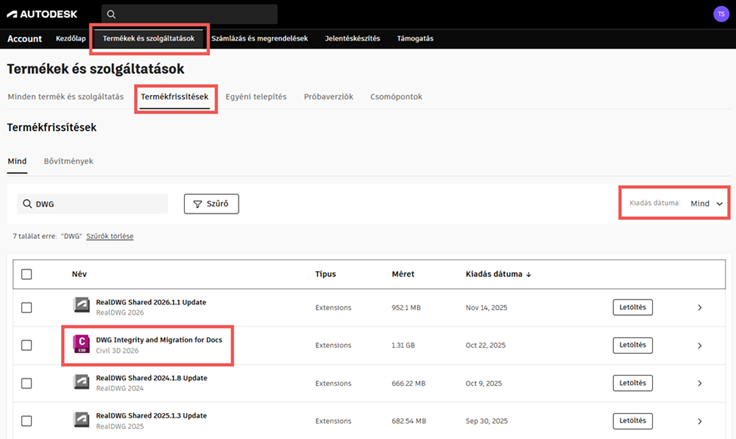Viewport: 736px width, 439px height.
Task: Click the Autodesk logo
Action: (x=42, y=14)
